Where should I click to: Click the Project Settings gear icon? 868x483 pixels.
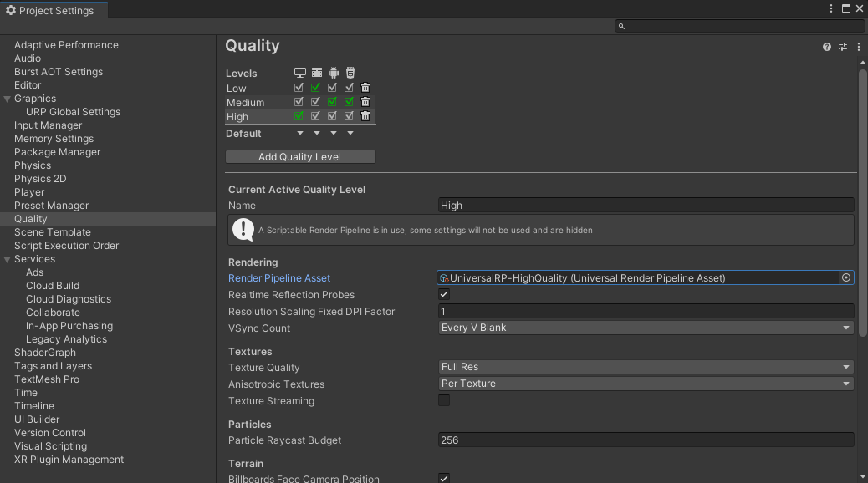tap(11, 10)
